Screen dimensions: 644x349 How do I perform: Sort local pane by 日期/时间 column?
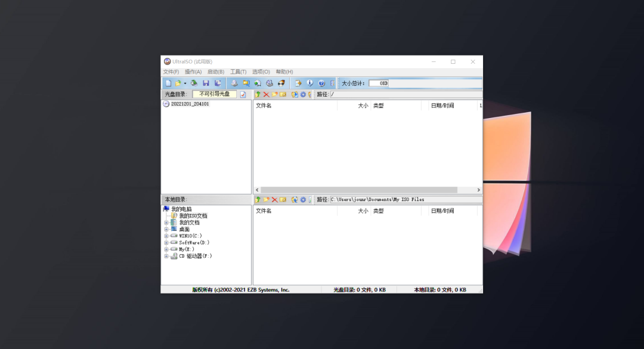click(x=442, y=211)
